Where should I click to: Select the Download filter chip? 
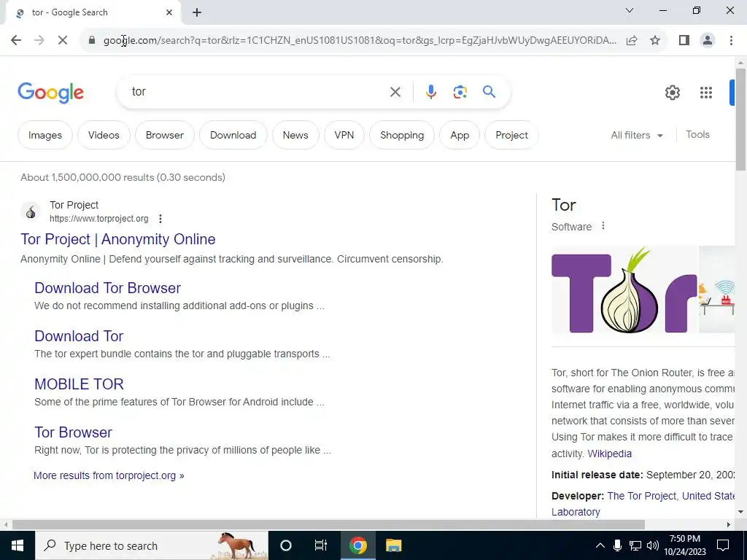tap(233, 135)
